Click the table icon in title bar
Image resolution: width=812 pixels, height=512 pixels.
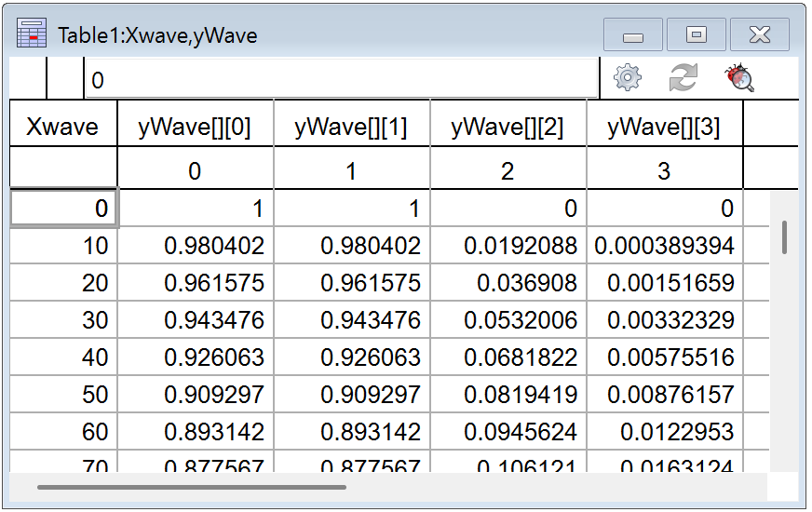point(32,35)
